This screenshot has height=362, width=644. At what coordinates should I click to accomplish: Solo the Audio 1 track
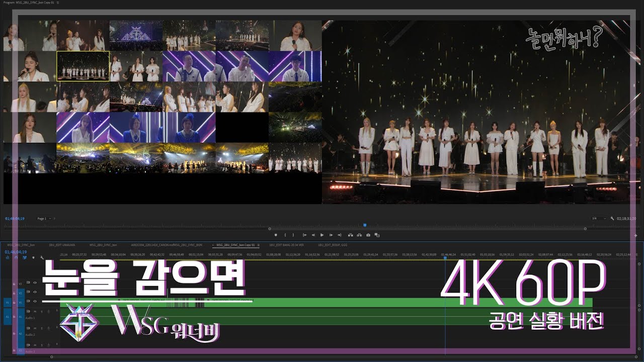(42, 312)
